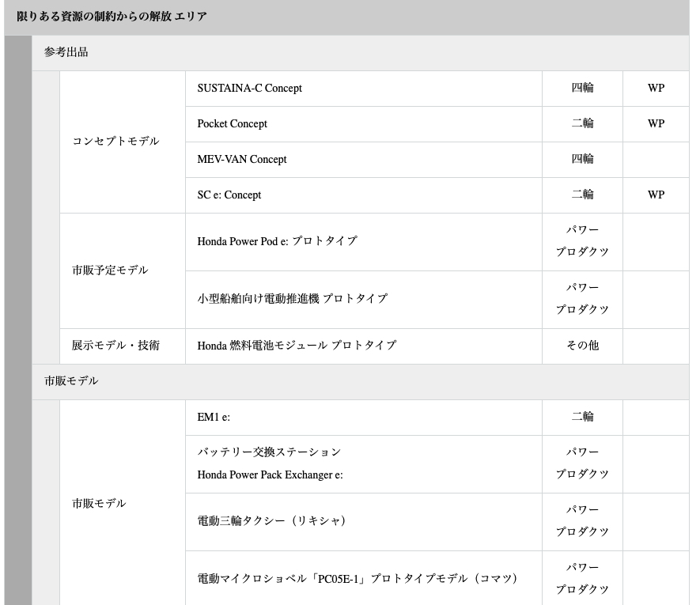Click the 展示モデル・技術 category cell
The height and width of the screenshot is (605, 700).
(x=115, y=346)
